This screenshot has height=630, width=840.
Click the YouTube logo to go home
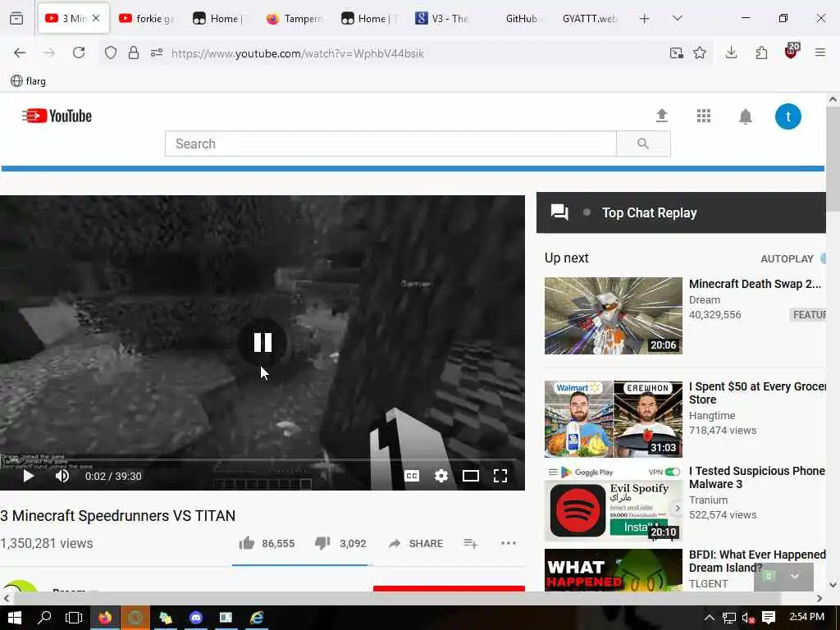point(57,116)
